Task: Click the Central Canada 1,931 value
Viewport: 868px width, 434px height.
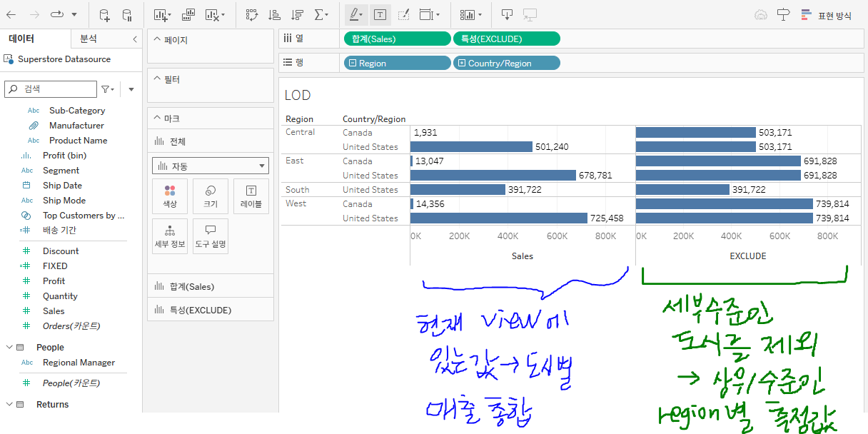Action: tap(426, 133)
